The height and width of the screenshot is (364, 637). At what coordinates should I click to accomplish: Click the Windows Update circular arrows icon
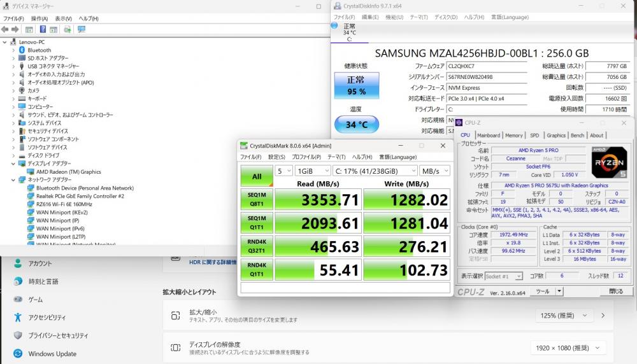point(18,353)
